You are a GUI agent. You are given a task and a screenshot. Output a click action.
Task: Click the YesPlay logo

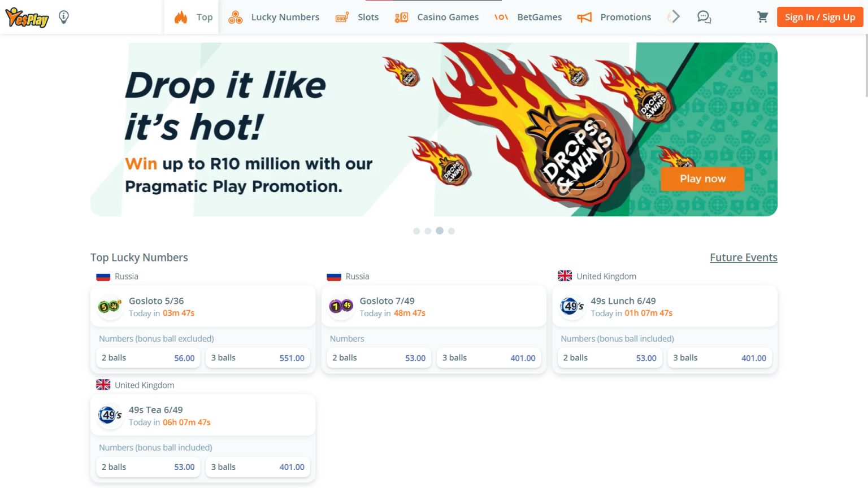point(27,18)
